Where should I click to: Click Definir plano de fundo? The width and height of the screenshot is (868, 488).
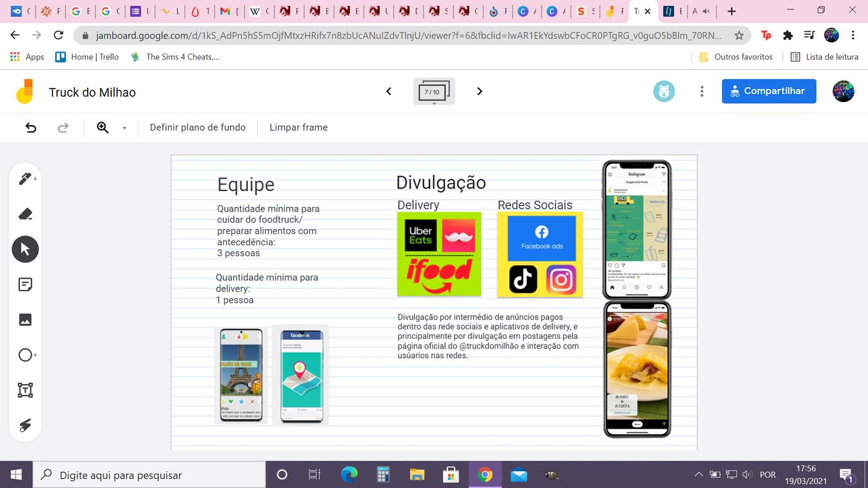[198, 128]
